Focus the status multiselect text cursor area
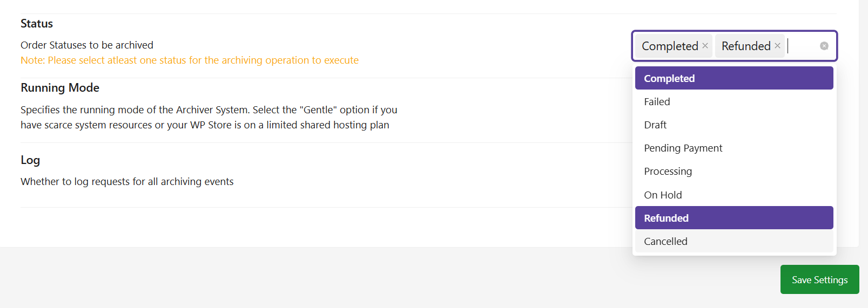Viewport: 868px width, 308px height. point(802,46)
